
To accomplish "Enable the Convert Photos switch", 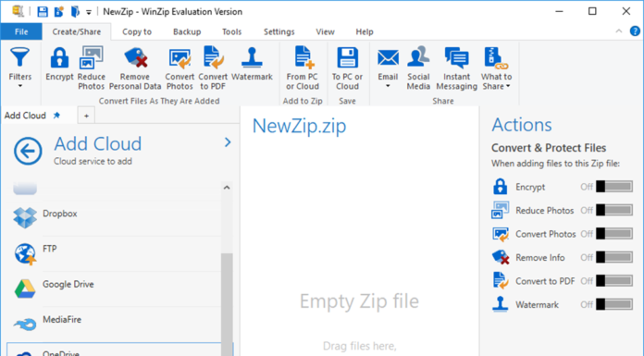I will coord(614,234).
